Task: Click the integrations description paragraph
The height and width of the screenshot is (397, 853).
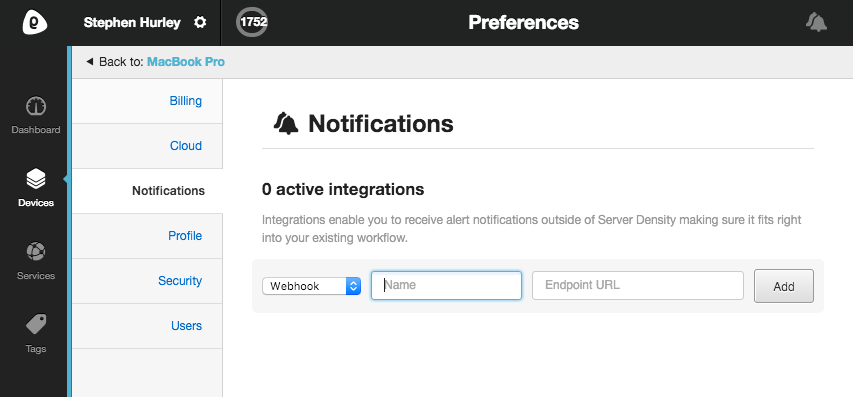Action: tap(531, 229)
